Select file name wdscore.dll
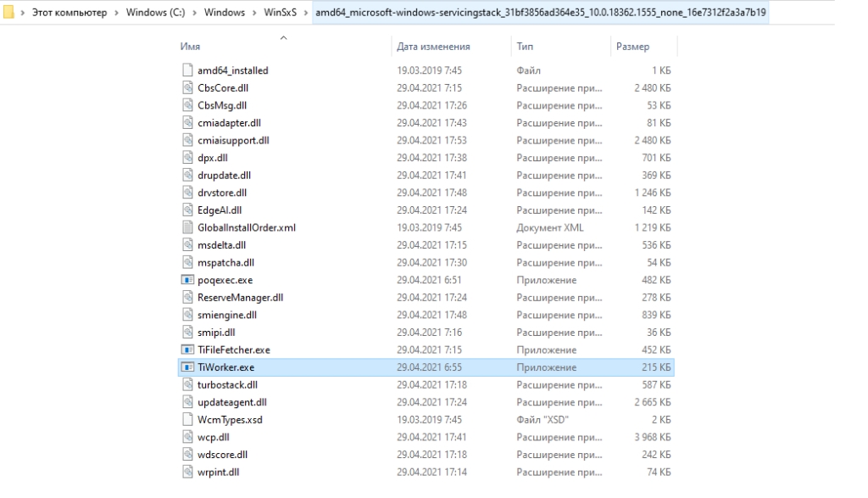 [223, 454]
